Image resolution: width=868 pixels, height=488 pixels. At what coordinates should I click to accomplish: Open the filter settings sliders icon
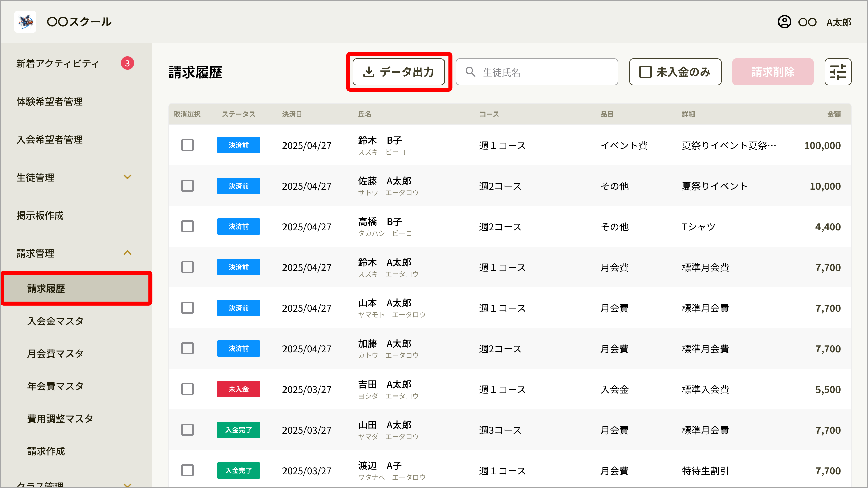[x=838, y=72]
